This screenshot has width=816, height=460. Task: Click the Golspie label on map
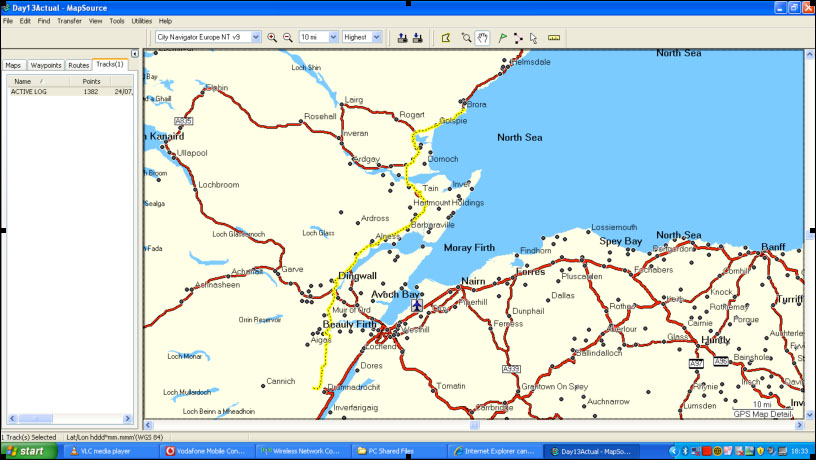(453, 121)
